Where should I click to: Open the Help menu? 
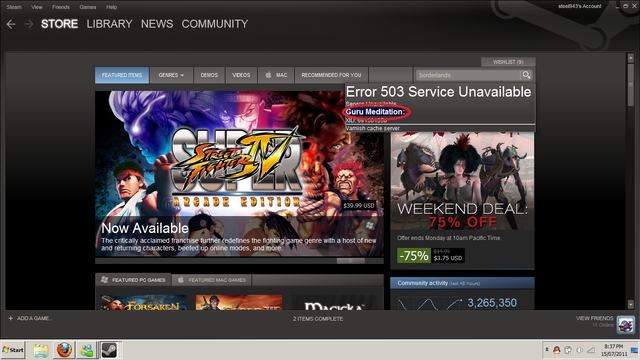pyautogui.click(x=111, y=7)
